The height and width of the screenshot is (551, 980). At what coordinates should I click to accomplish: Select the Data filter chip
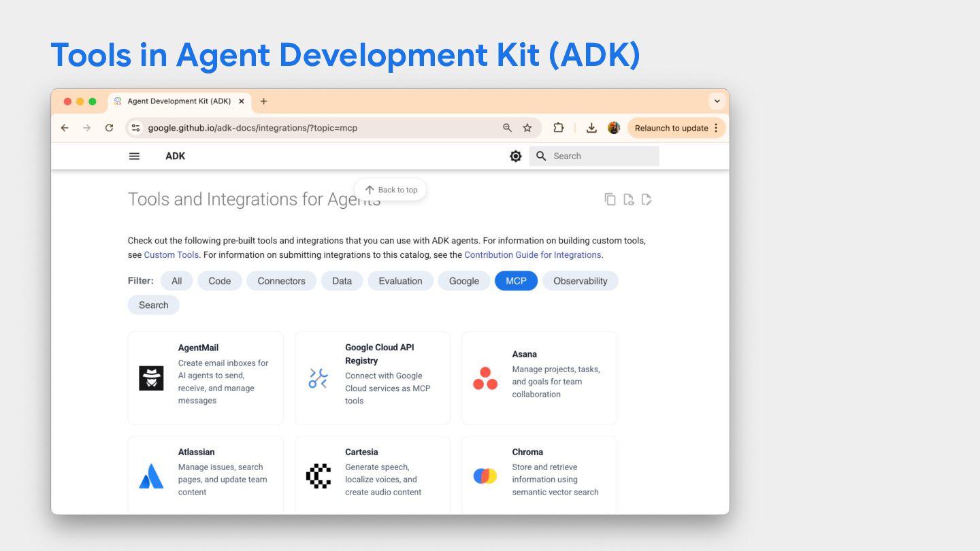coord(342,281)
